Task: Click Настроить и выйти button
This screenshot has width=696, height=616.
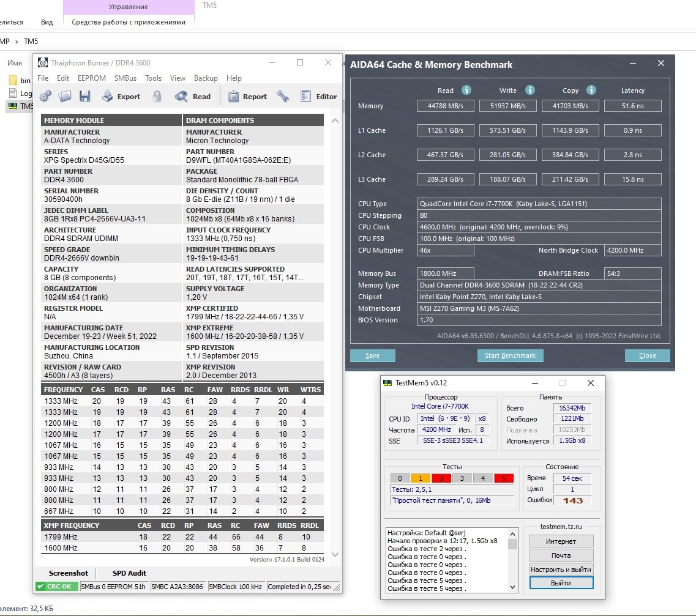Action: [561, 570]
